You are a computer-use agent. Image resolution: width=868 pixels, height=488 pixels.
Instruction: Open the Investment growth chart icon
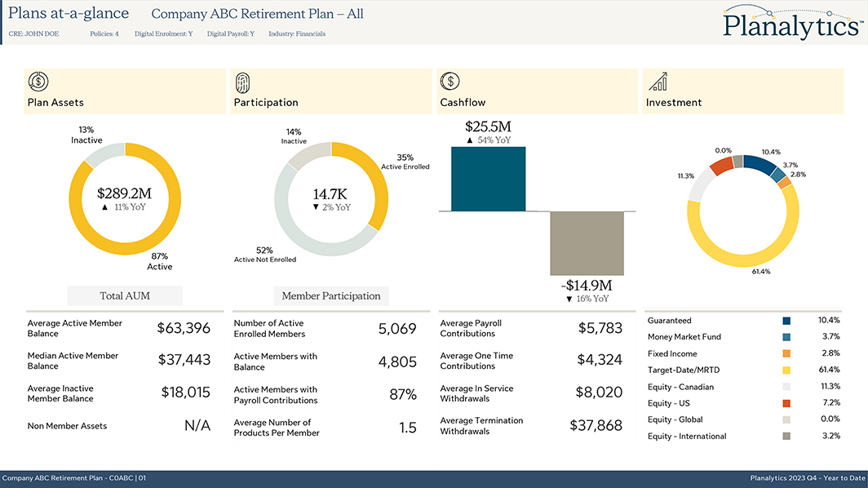click(x=657, y=82)
